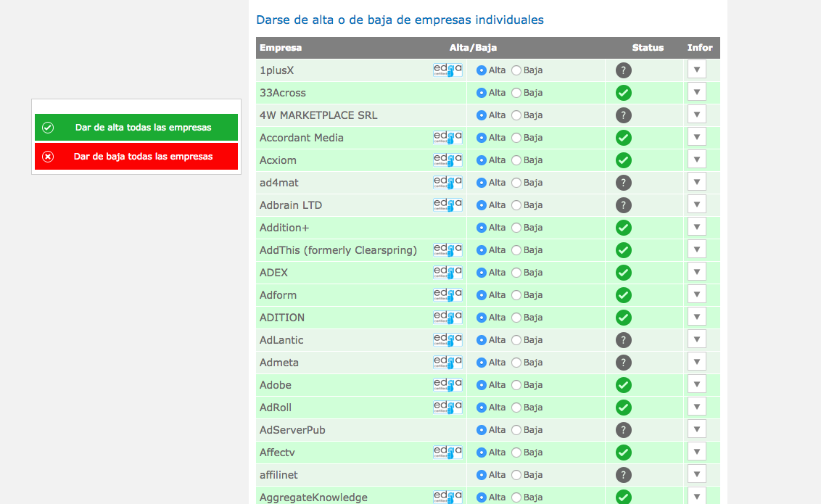Click Dar de alta todas las empresas
Viewport: 821px width, 504px height.
tap(136, 127)
